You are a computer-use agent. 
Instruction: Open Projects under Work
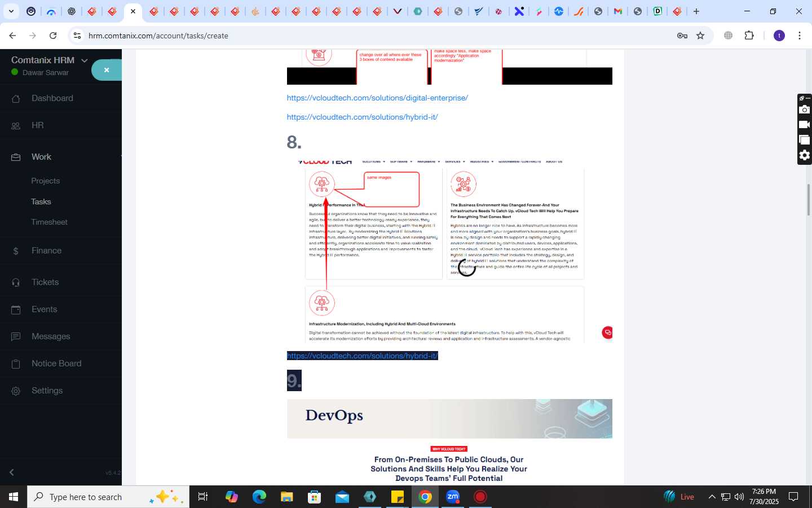click(x=46, y=181)
